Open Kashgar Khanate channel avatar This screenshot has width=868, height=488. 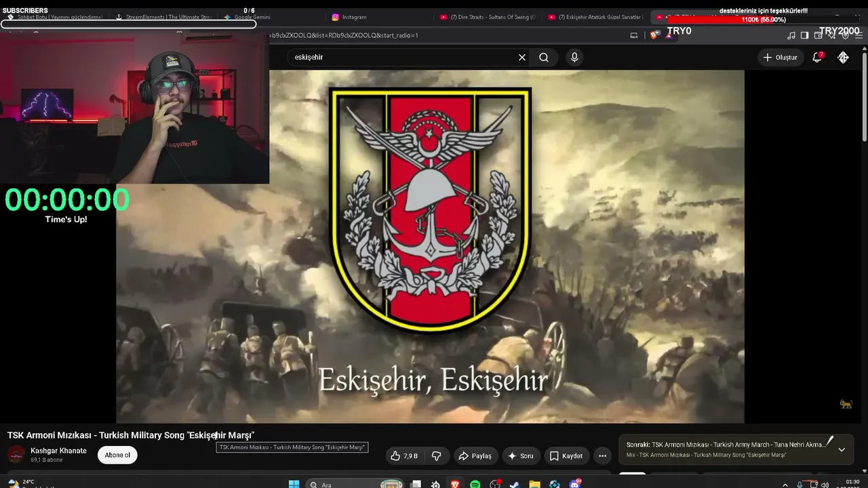tap(16, 454)
